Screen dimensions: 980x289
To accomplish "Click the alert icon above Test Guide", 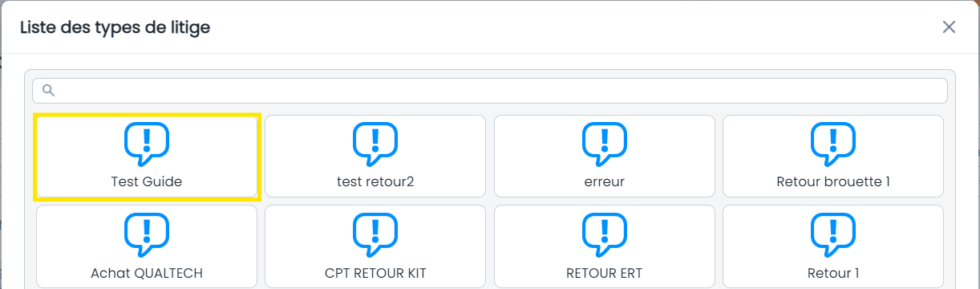I will point(147,144).
